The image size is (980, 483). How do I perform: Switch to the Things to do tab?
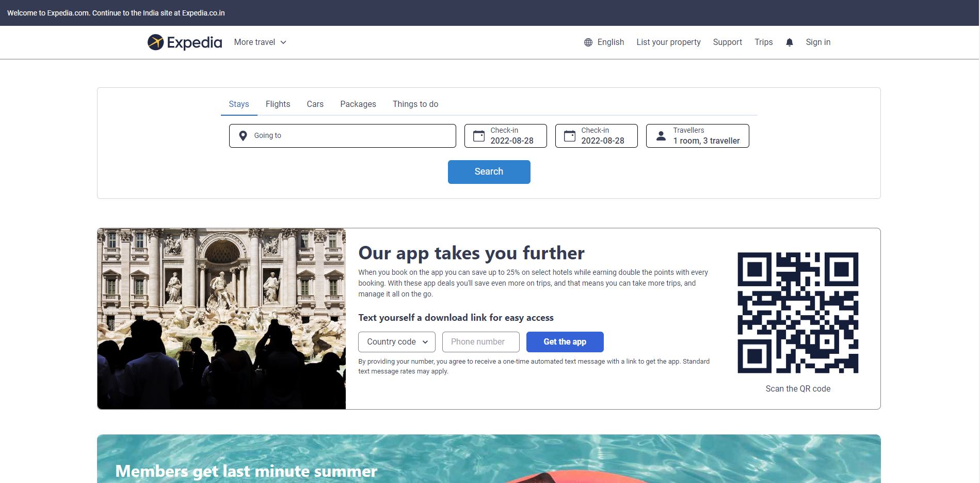(x=415, y=104)
